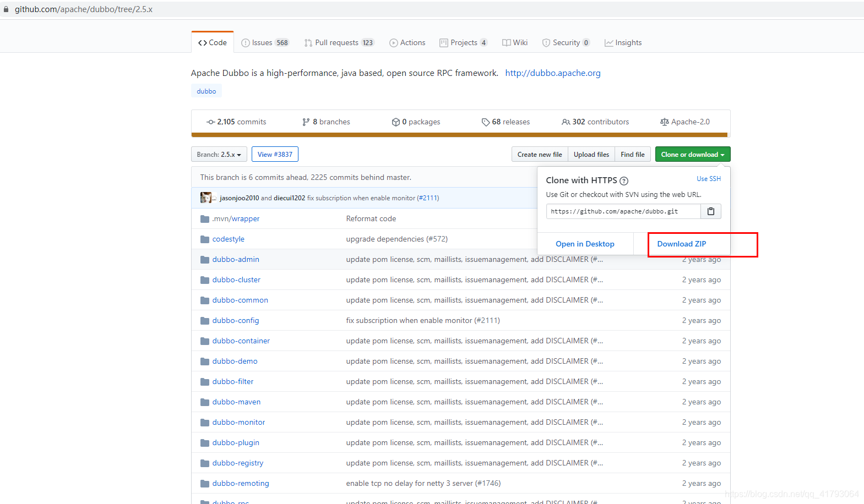Open the dubbo-registry folder
The image size is (864, 504).
(238, 463)
